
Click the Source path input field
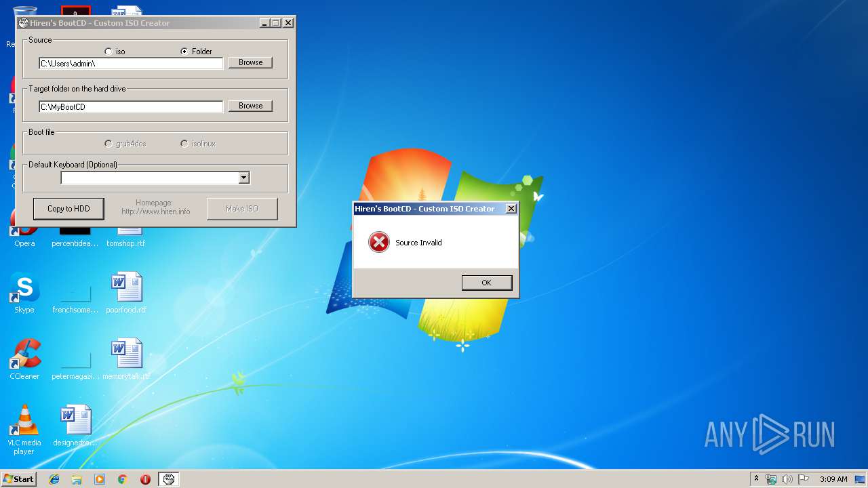pos(131,64)
